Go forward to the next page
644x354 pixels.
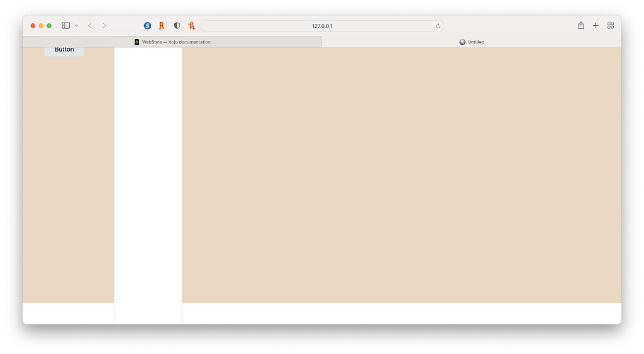tap(104, 25)
